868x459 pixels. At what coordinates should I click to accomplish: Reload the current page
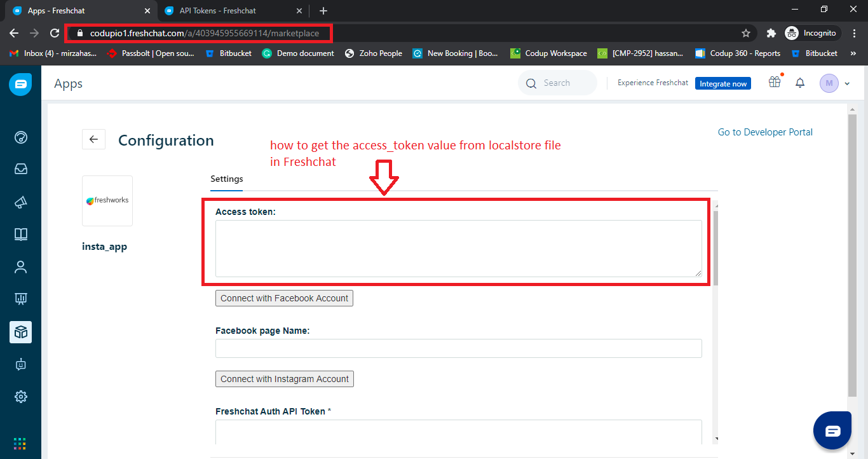(55, 33)
